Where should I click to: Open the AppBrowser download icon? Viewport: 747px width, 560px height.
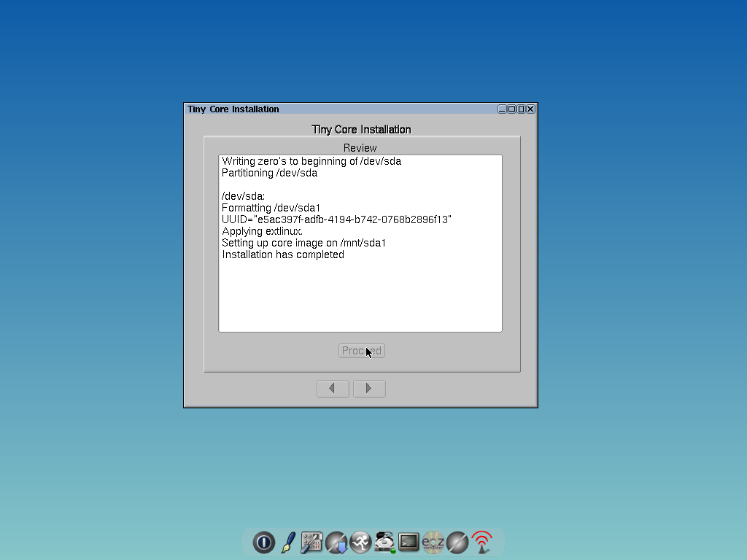336,542
